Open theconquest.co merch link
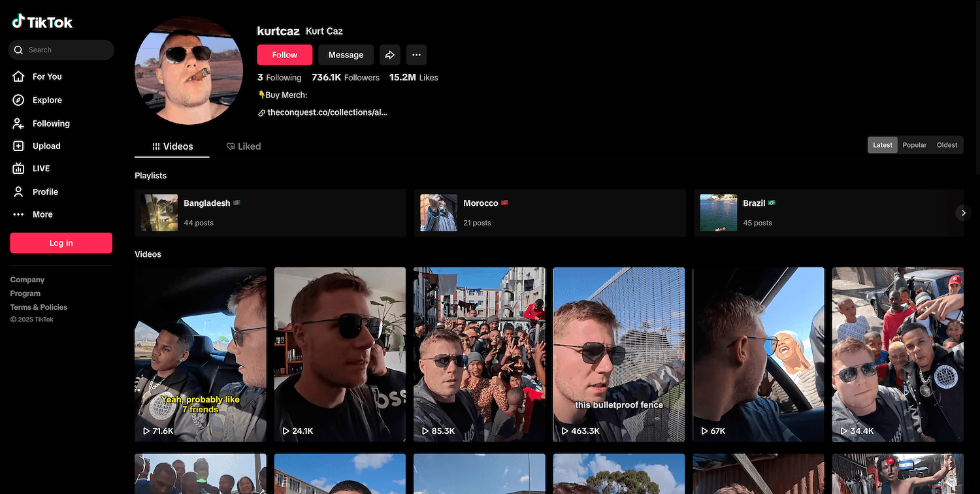The image size is (980, 494). [x=327, y=112]
